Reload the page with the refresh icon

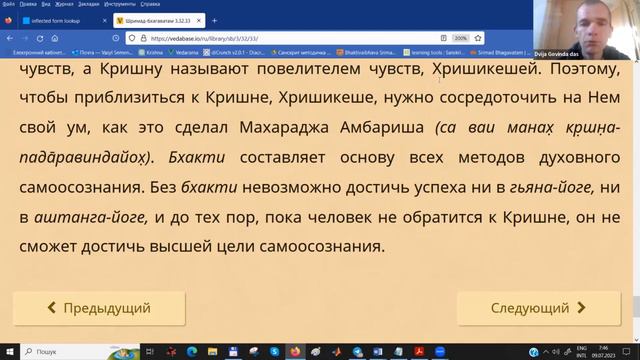40,38
